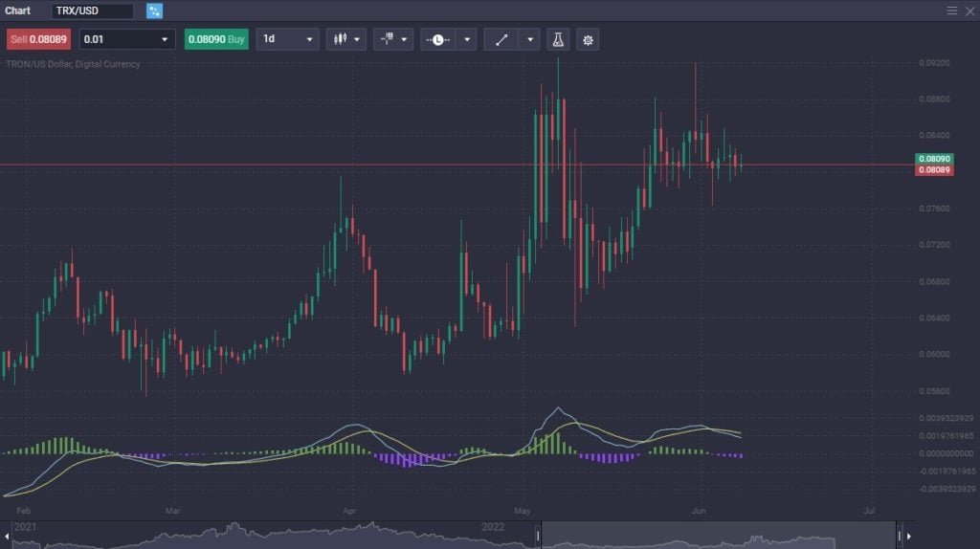Click the symbol link icon beside TRX/USD
The height and width of the screenshot is (549, 980).
[154, 11]
